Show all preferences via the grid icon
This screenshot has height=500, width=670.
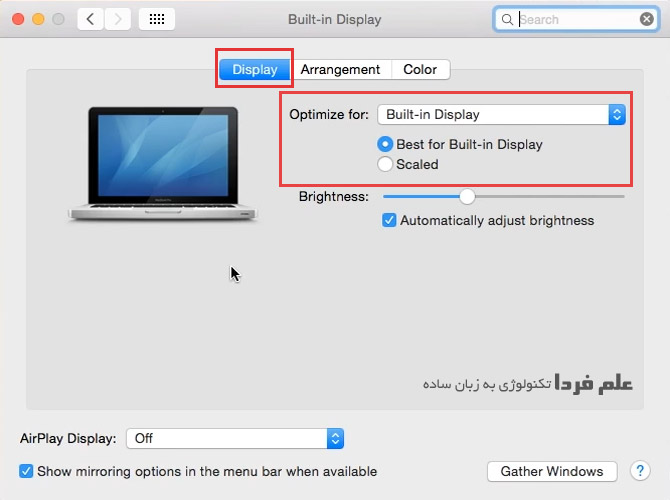pos(157,19)
